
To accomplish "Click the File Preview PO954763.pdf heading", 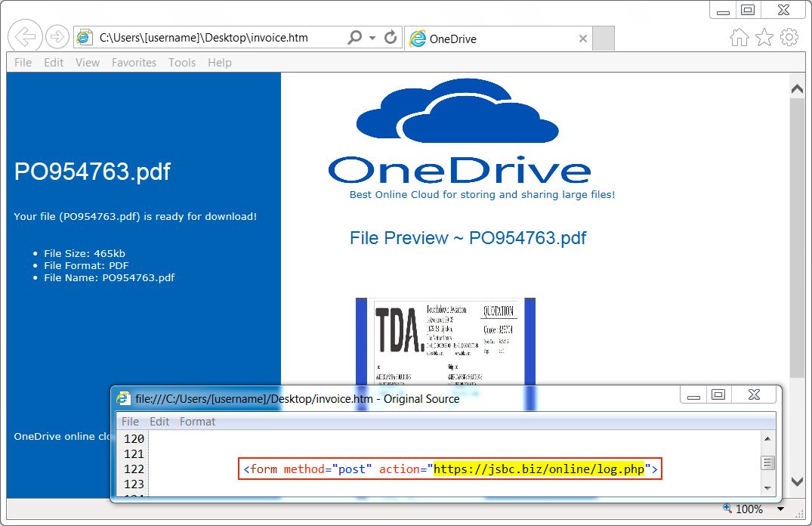I will coord(468,238).
